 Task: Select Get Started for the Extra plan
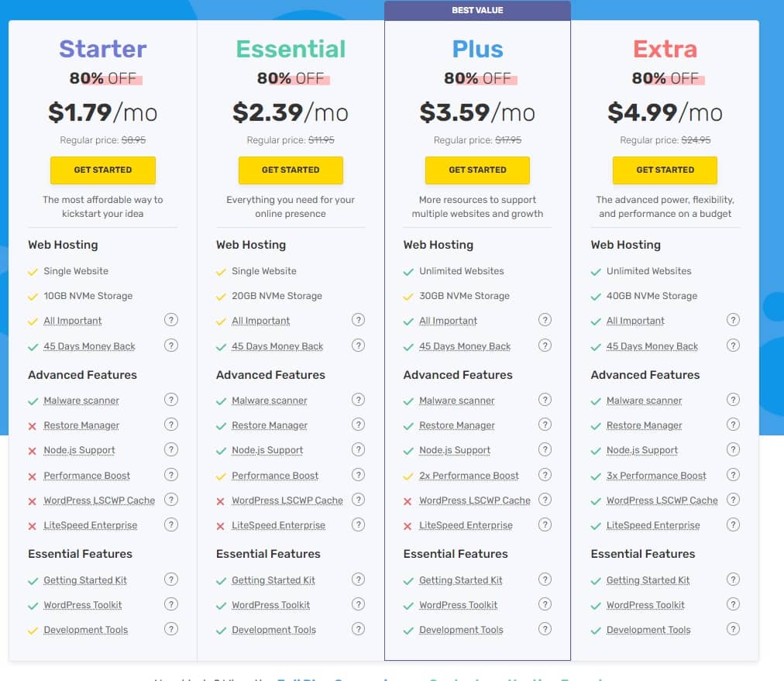[x=665, y=170]
